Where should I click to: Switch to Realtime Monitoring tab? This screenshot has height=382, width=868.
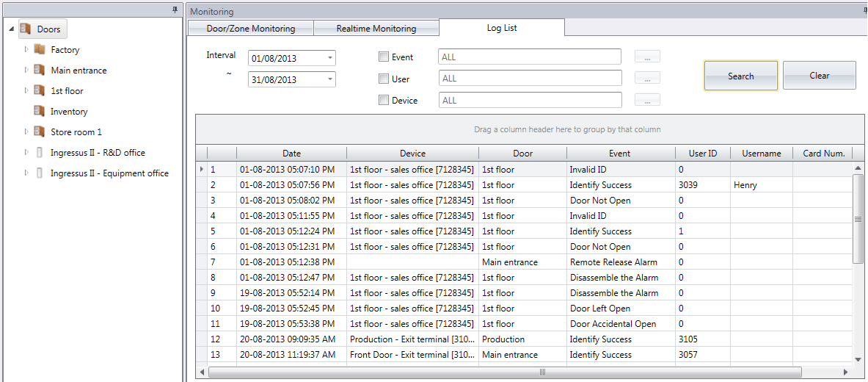(x=376, y=29)
